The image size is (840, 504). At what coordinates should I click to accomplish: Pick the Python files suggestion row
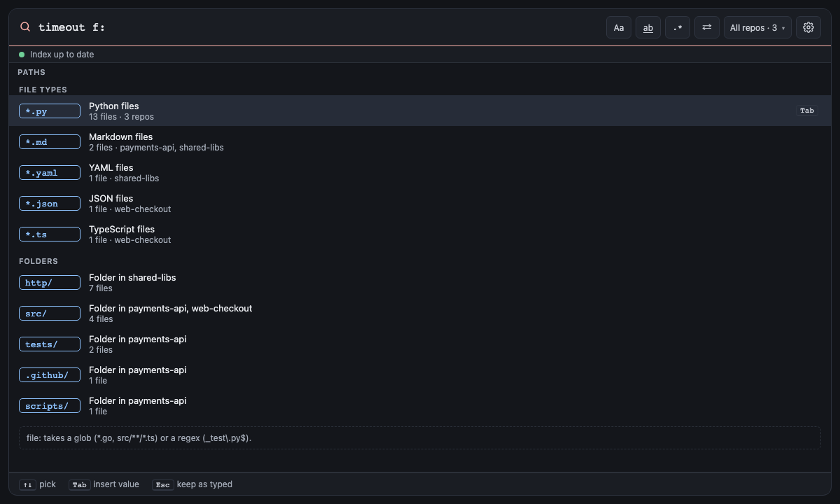420,111
